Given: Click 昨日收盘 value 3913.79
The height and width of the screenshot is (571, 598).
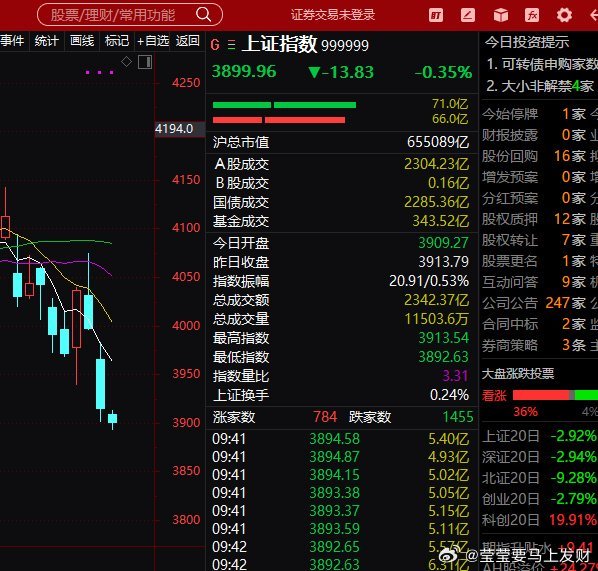Looking at the screenshot, I should pos(443,262).
